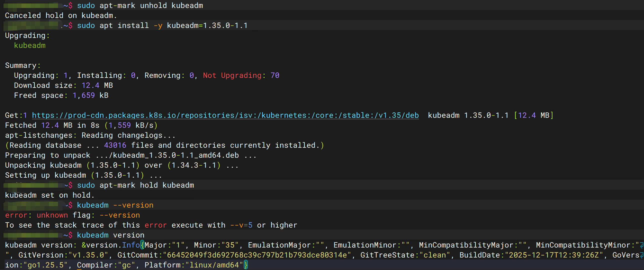Click the "kubeadm --version" command
This screenshot has width=644, height=270.
pos(115,205)
